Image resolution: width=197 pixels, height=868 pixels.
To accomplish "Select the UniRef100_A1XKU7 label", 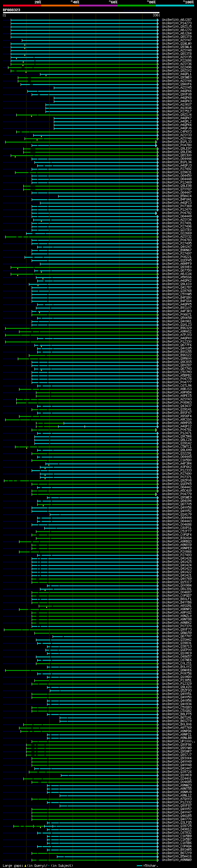I will click(x=177, y=104).
